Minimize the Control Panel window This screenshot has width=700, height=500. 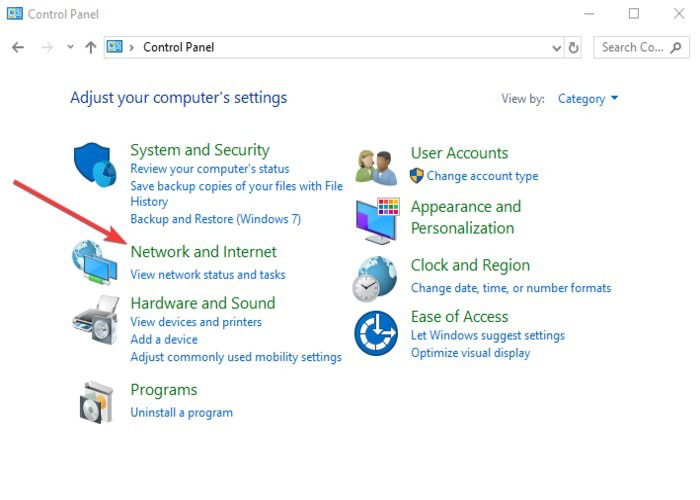coord(589,14)
